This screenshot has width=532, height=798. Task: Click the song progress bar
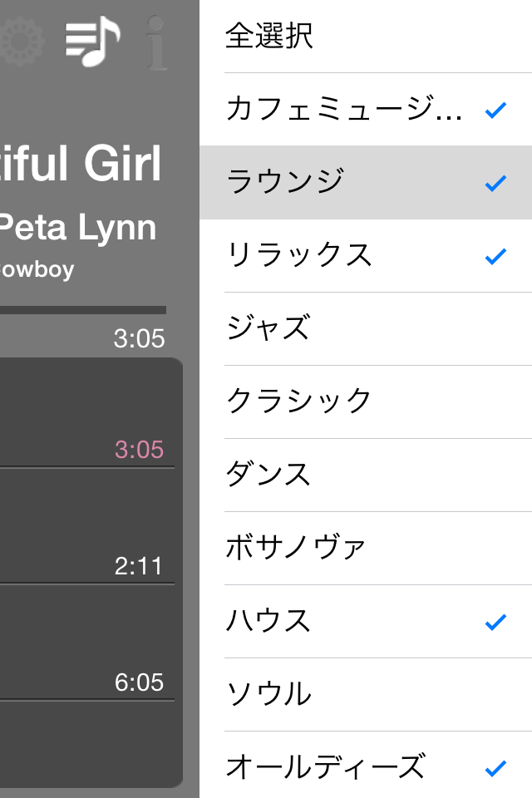pyautogui.click(x=83, y=310)
